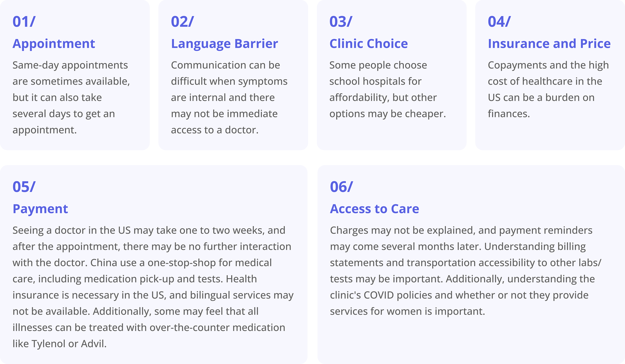Select the Payment heading
Image resolution: width=625 pixels, height=364 pixels.
[40, 209]
